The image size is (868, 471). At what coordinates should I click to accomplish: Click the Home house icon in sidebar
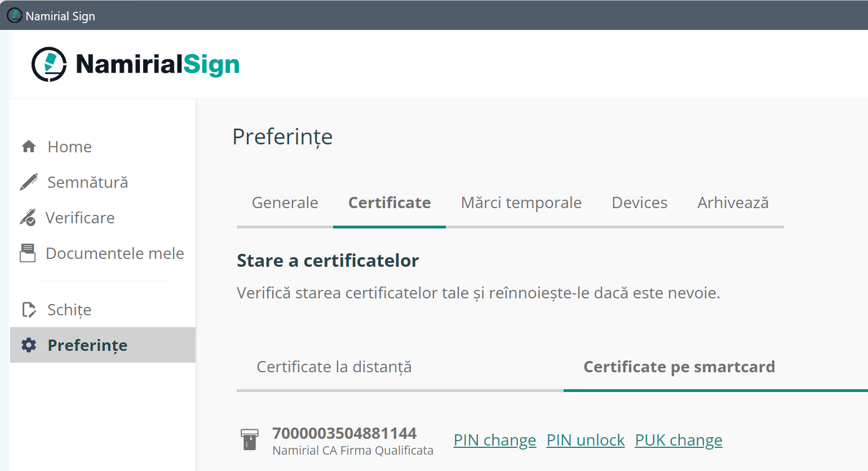[29, 147]
